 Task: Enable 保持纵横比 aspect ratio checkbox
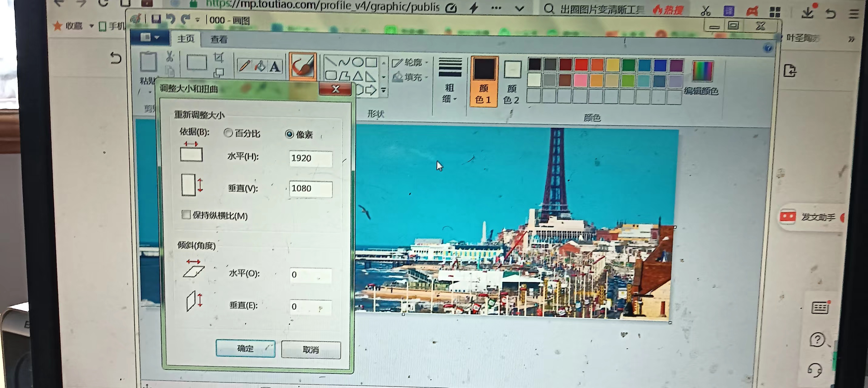[186, 215]
